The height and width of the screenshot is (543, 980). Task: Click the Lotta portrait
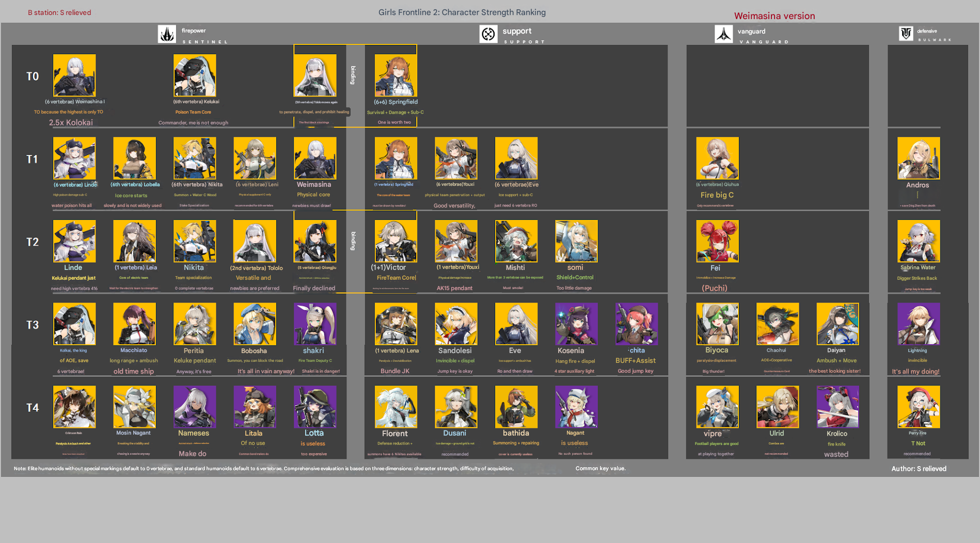click(x=315, y=407)
